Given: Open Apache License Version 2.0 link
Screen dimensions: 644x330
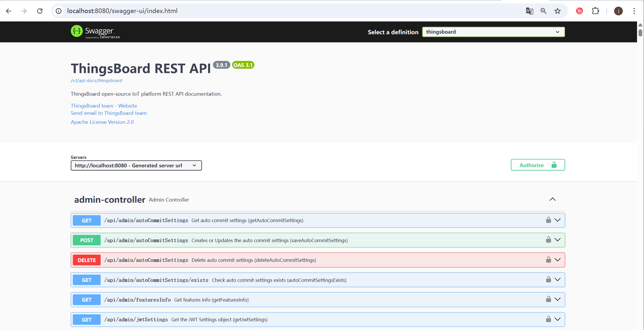Looking at the screenshot, I should pyautogui.click(x=102, y=122).
